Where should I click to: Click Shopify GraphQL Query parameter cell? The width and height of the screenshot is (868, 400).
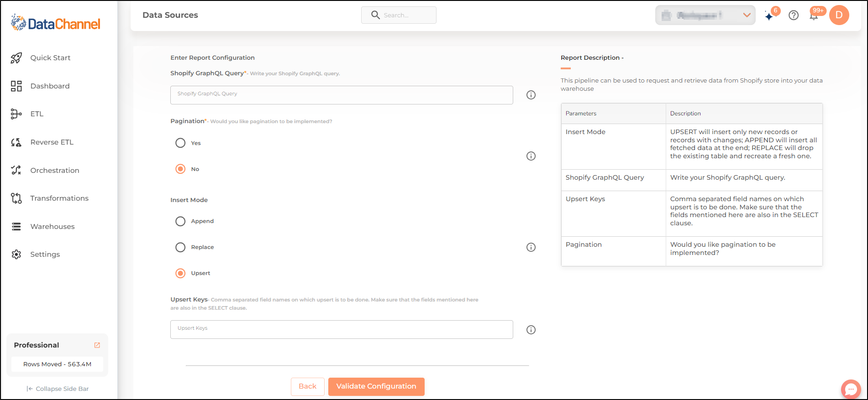pos(613,180)
